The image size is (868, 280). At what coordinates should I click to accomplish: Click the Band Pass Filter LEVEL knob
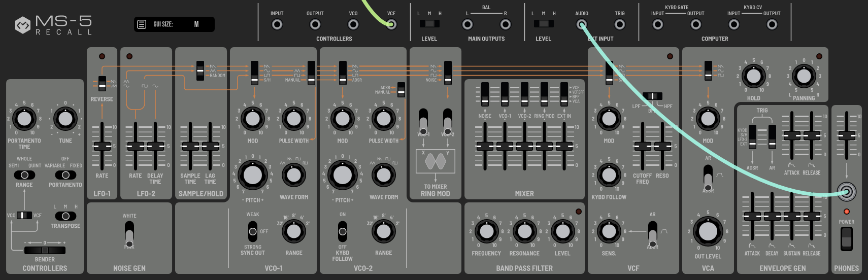point(562,231)
